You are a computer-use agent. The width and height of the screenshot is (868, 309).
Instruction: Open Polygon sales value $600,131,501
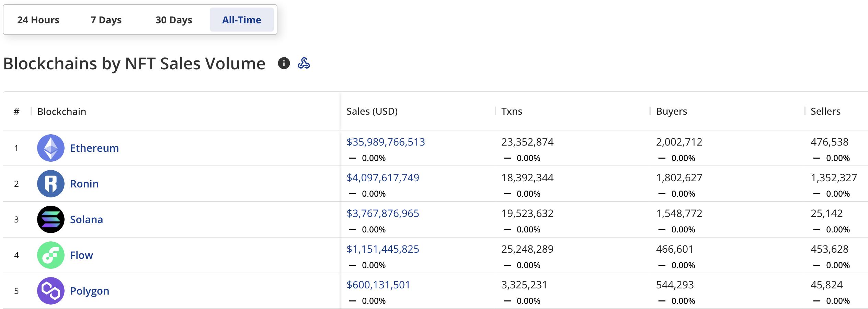pyautogui.click(x=378, y=285)
